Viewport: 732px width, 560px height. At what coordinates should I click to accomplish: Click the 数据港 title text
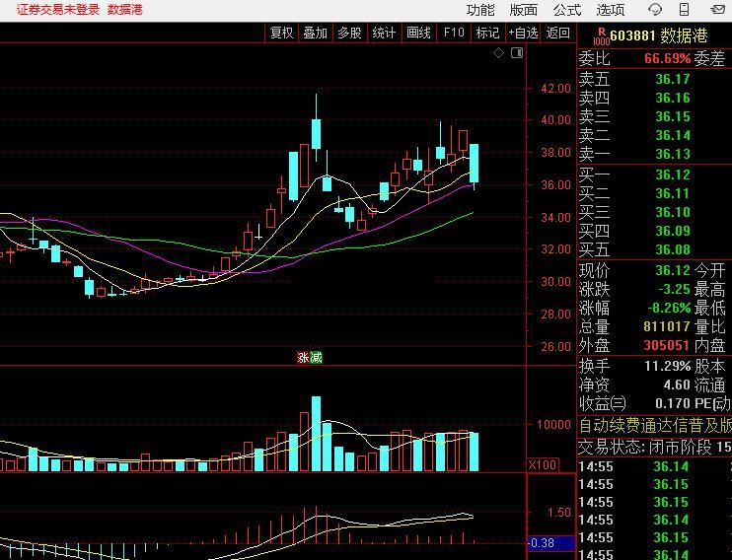[x=124, y=10]
